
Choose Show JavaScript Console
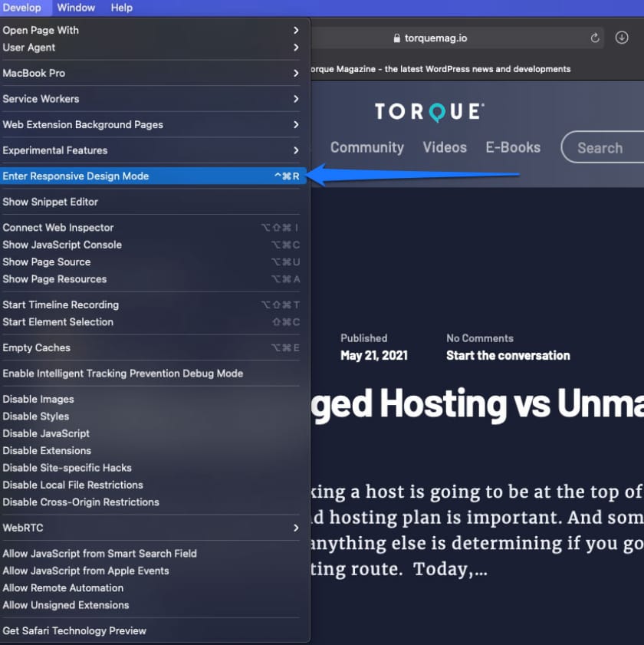click(x=150, y=245)
